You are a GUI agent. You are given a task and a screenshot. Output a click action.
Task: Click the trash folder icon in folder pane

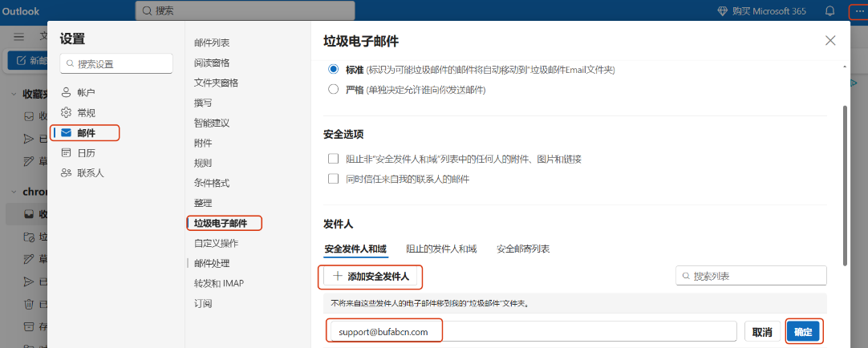click(29, 304)
